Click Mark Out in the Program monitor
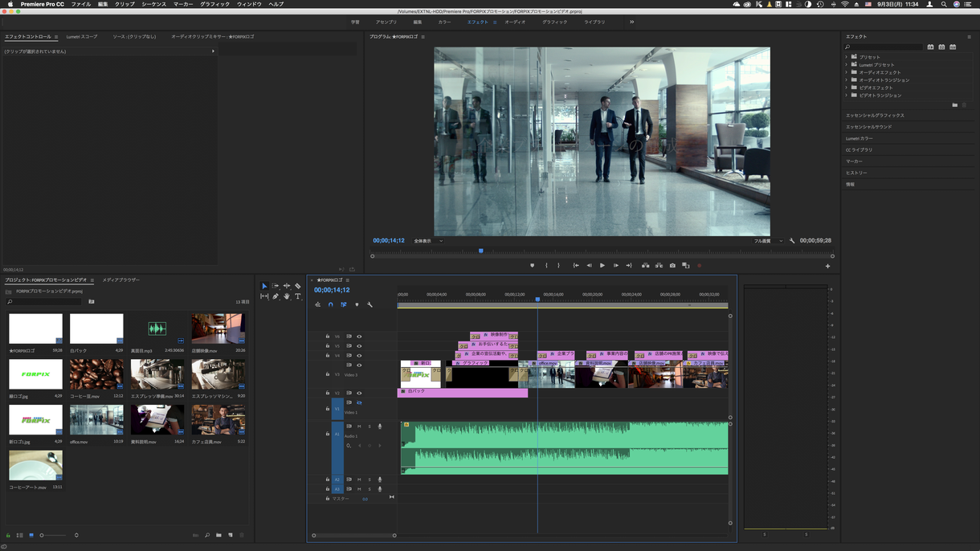Image resolution: width=980 pixels, height=551 pixels. click(x=559, y=266)
